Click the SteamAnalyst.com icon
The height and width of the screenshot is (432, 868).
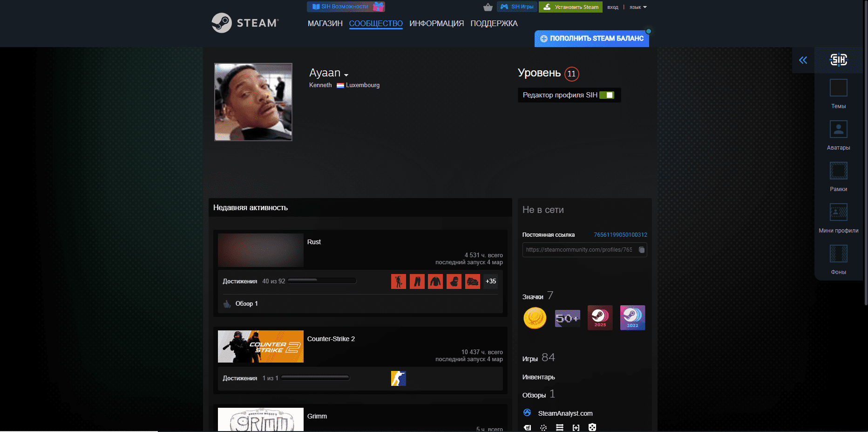528,413
